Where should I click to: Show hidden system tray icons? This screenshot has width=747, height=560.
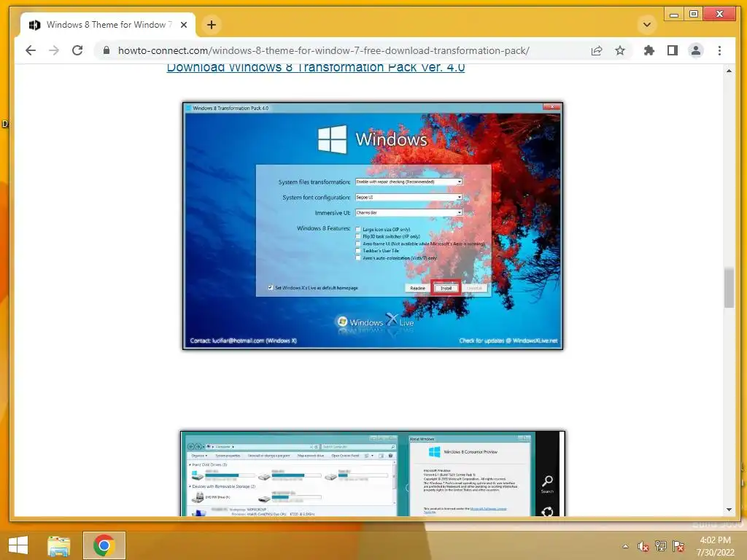(x=625, y=546)
